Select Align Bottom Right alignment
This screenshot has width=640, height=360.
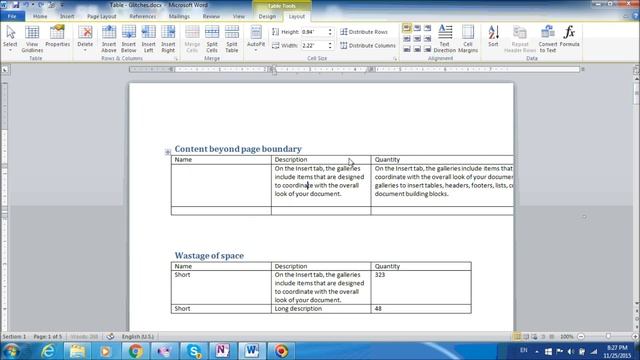pos(427,49)
